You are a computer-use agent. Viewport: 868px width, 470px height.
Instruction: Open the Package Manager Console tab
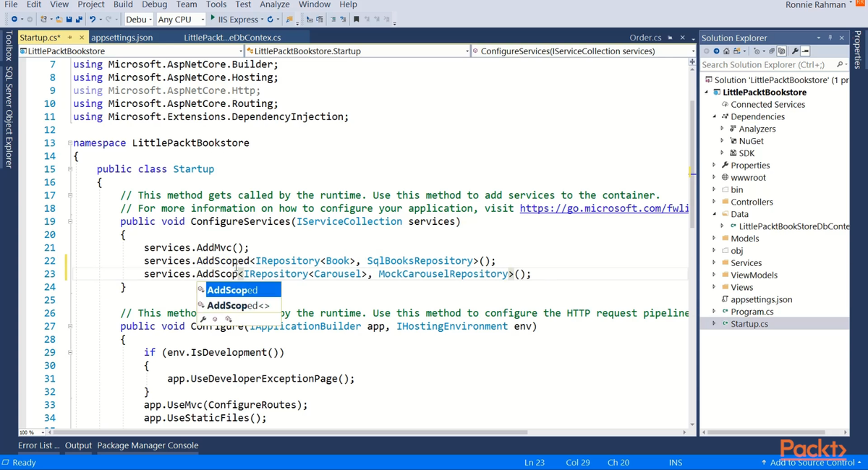click(x=148, y=445)
